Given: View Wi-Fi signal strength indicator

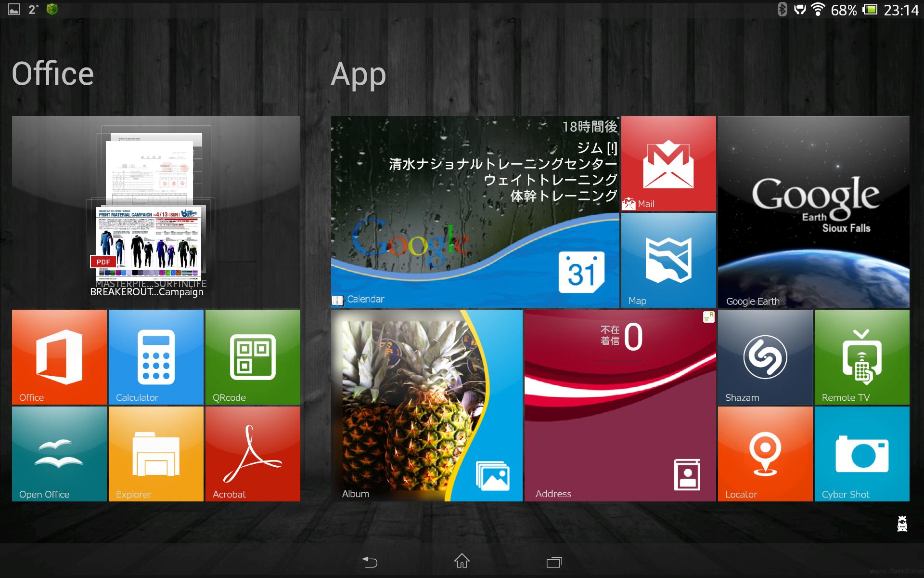Looking at the screenshot, I should 819,9.
